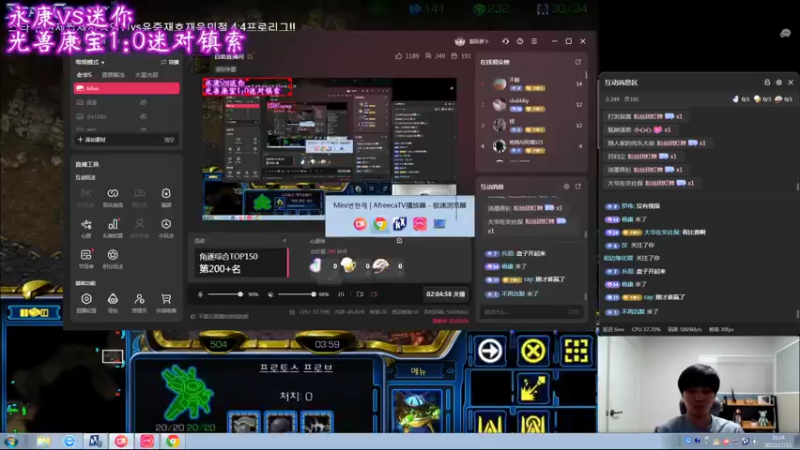Click 角逐综合TOP150 ranking card
The width and height of the screenshot is (800, 450).
point(241,263)
